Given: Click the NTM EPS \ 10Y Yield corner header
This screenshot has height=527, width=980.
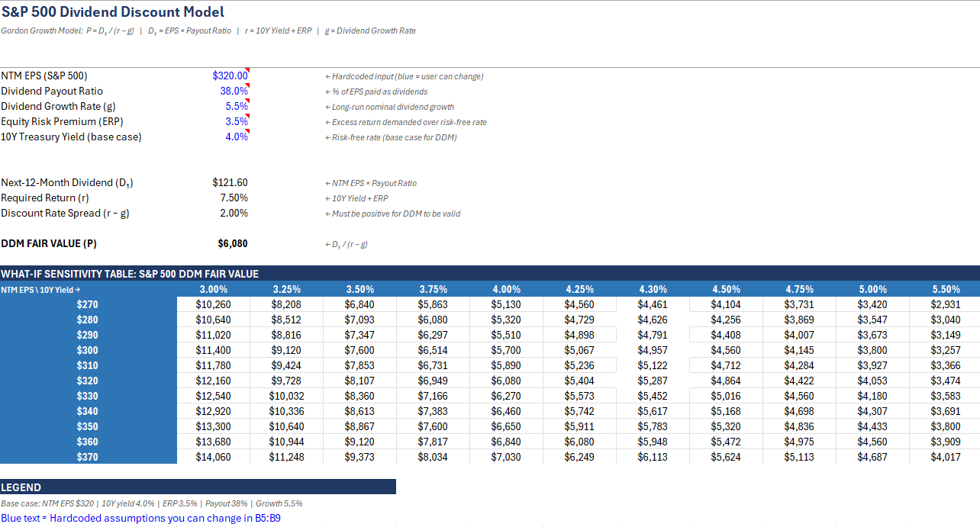Looking at the screenshot, I should pos(40,289).
